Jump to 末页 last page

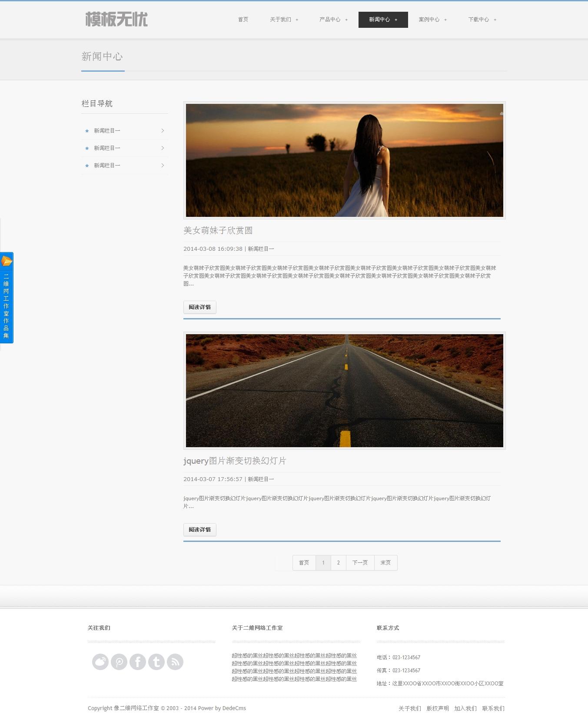(x=385, y=563)
